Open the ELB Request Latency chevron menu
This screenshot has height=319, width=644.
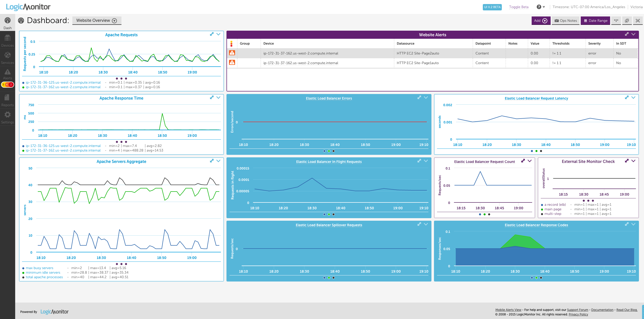tap(633, 98)
